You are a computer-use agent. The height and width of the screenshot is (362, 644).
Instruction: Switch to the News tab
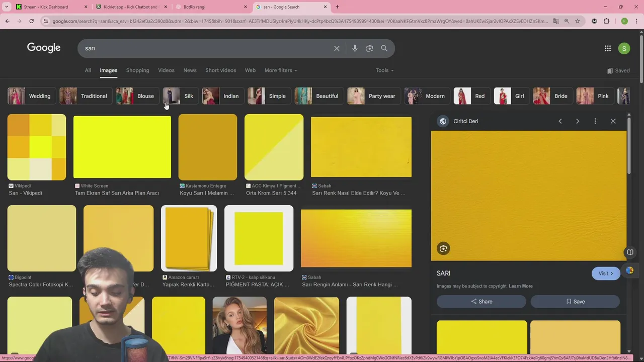[190, 70]
